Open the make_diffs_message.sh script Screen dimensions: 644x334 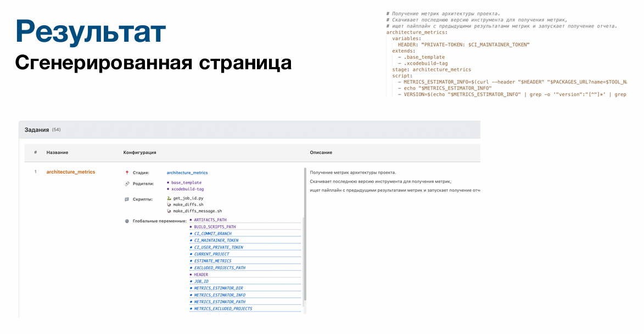coord(198,211)
